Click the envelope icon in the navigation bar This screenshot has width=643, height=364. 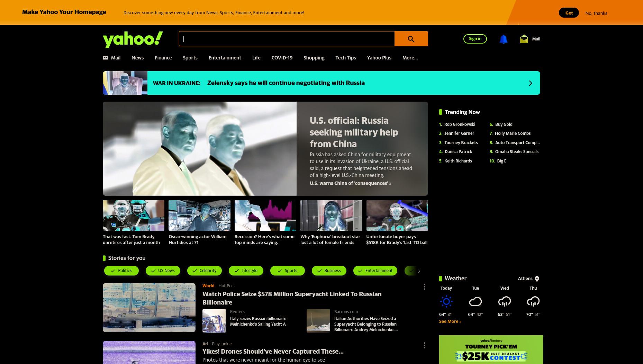point(106,58)
